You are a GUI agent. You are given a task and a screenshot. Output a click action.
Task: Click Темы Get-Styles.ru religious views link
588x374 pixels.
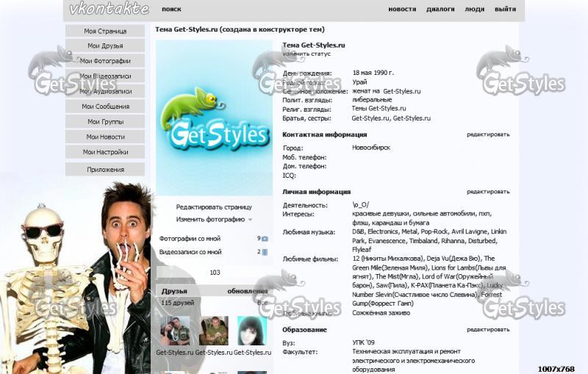[x=379, y=108]
